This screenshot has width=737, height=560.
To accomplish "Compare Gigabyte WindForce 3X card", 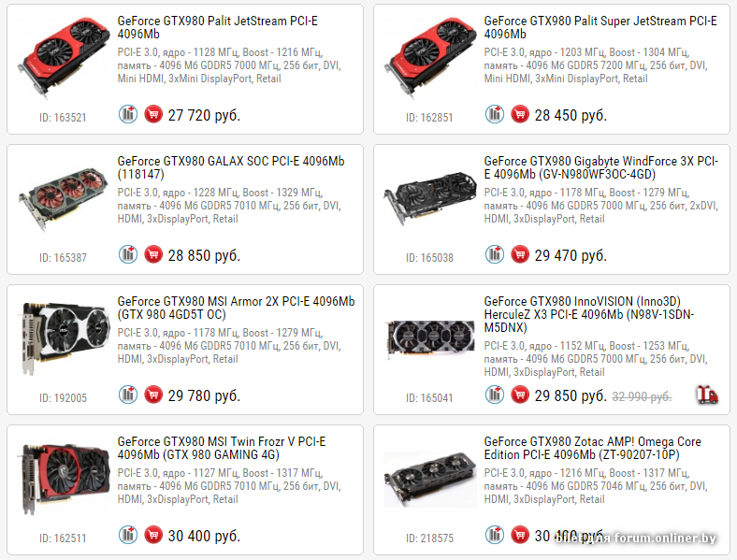I will [495, 254].
